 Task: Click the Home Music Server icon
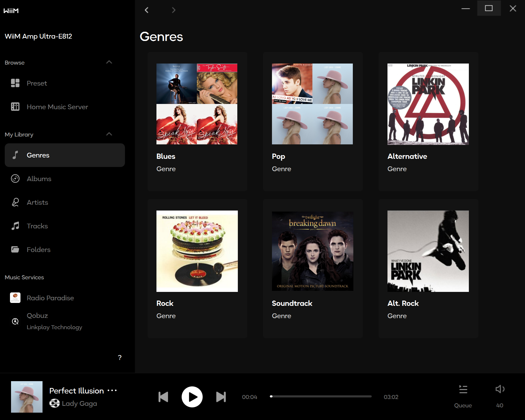tap(15, 107)
